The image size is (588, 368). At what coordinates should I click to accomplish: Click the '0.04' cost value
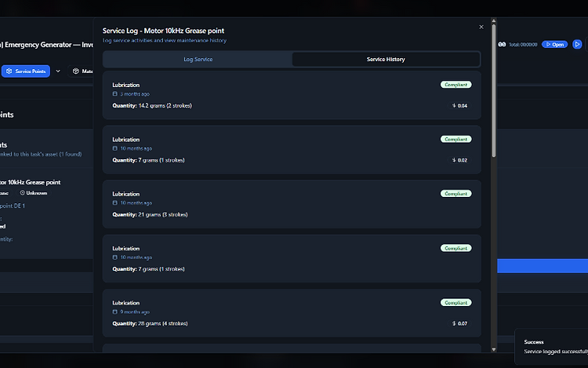(463, 106)
